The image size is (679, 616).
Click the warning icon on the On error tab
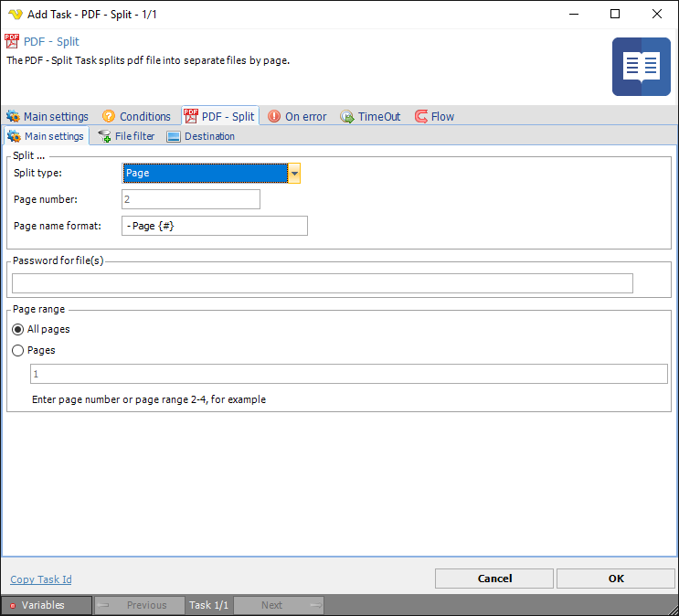[274, 117]
